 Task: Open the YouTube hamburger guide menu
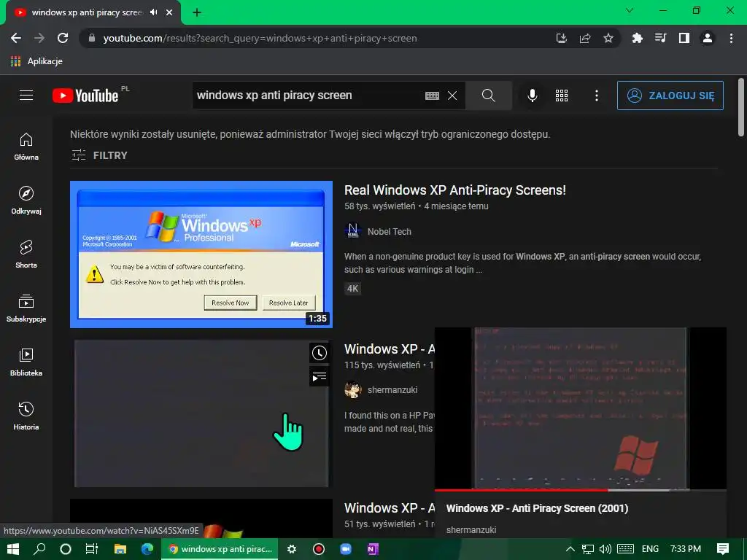(26, 96)
